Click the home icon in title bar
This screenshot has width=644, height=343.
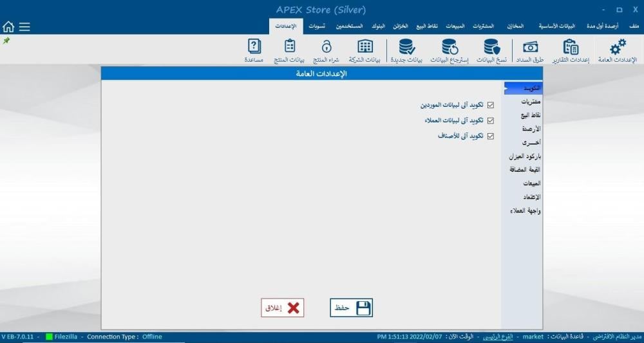click(8, 27)
